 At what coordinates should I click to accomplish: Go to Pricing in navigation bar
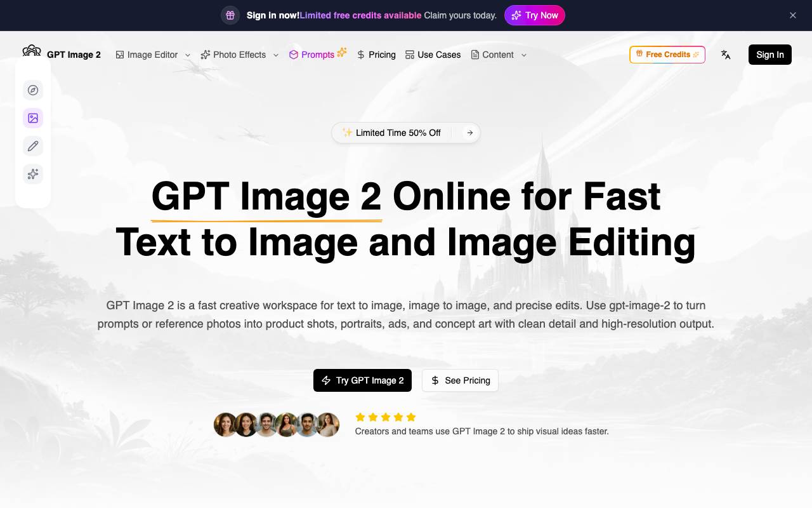[x=376, y=55]
